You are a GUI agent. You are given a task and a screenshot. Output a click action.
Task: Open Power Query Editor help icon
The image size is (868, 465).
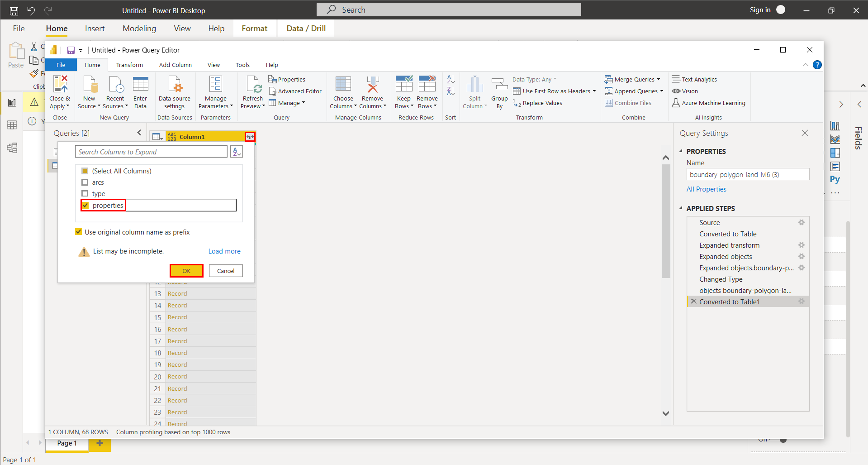coord(817,65)
